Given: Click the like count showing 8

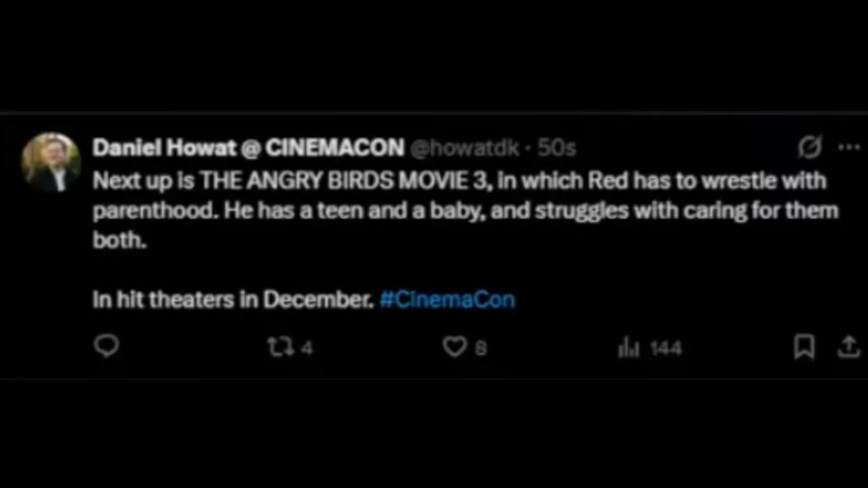Looking at the screenshot, I should coord(480,348).
